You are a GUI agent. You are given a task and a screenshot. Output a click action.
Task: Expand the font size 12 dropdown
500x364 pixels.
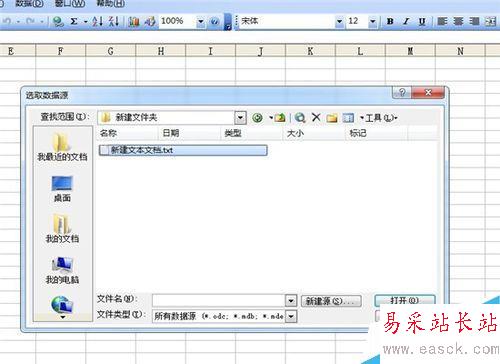coord(373,22)
